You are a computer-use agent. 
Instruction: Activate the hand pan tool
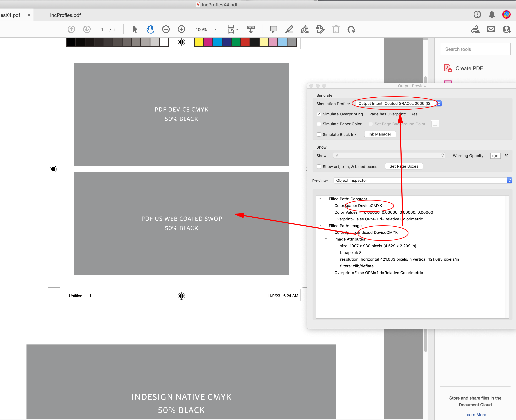[150, 29]
